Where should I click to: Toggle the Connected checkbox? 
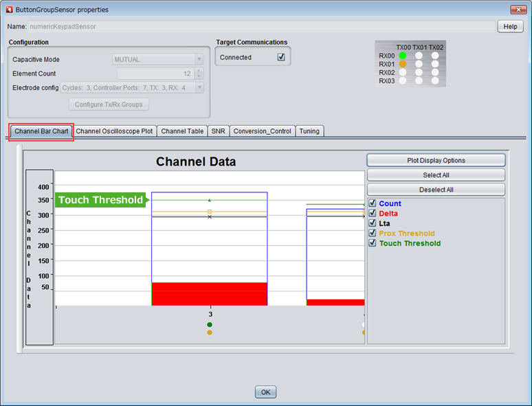point(281,58)
